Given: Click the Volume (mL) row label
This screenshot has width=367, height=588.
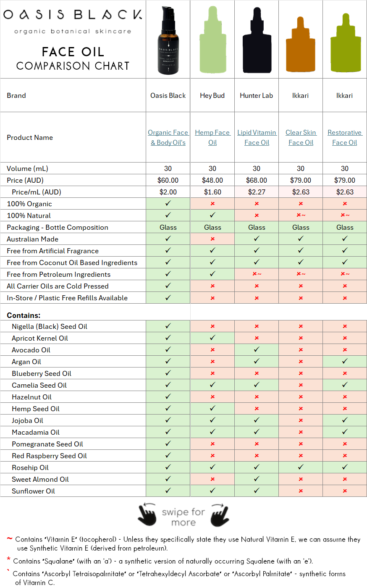Looking at the screenshot, I should tap(27, 168).
